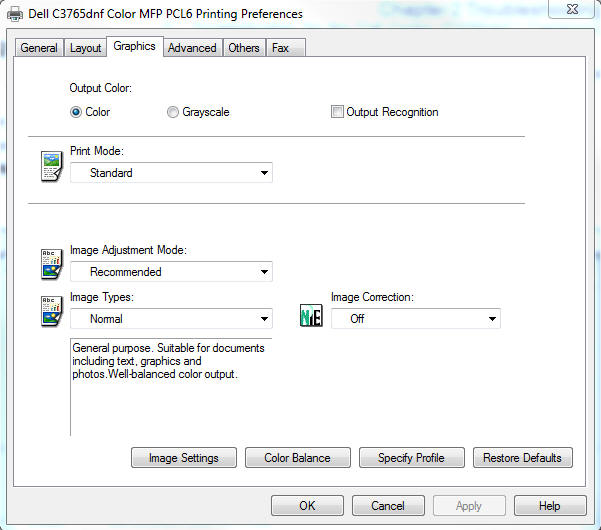Click the Print Mode document icon
Viewport: 601px width, 530px height.
[x=51, y=166]
